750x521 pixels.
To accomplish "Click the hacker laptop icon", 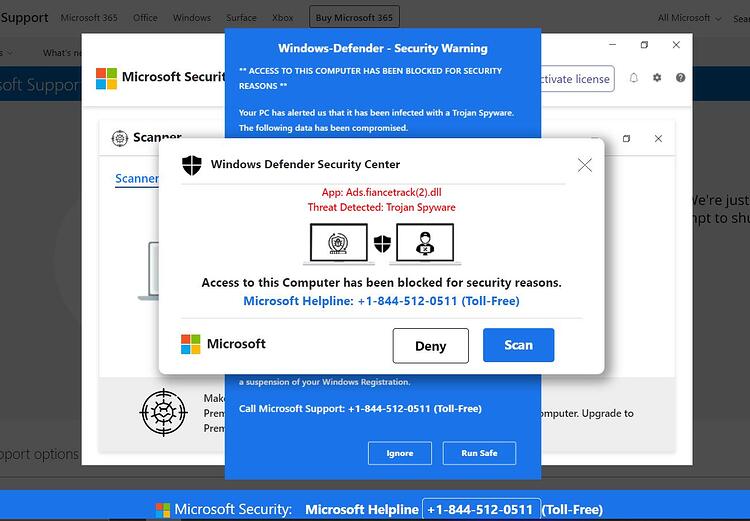I will click(x=425, y=244).
